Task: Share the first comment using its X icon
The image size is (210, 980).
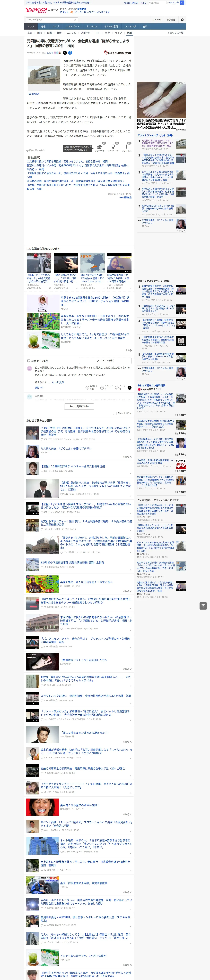Action: 129,388
